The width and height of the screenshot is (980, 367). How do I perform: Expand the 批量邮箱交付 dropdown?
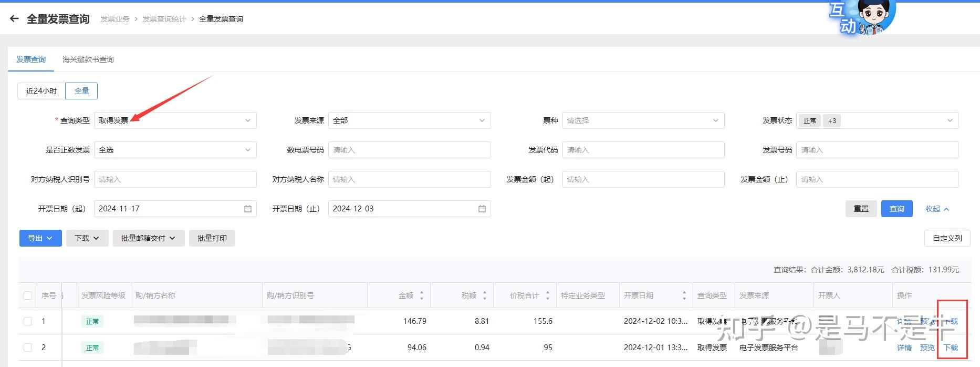[149, 238]
